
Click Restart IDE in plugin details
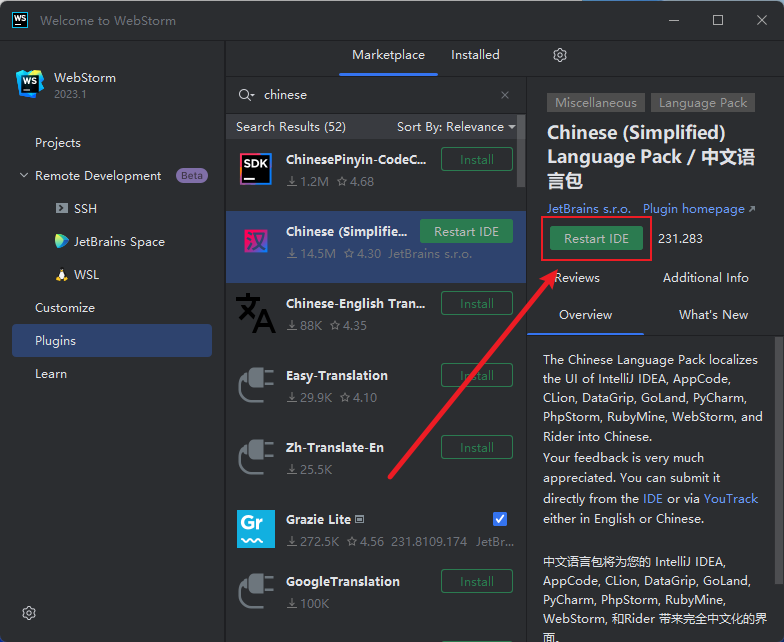point(596,238)
